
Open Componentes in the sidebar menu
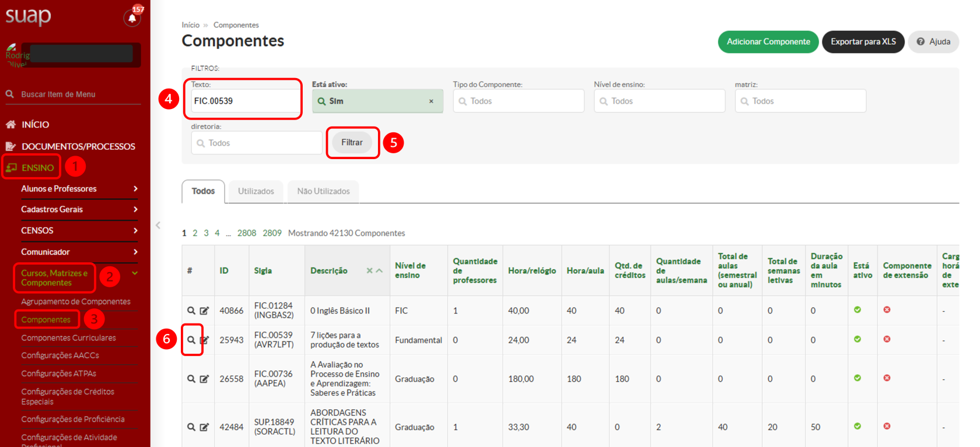(x=46, y=319)
